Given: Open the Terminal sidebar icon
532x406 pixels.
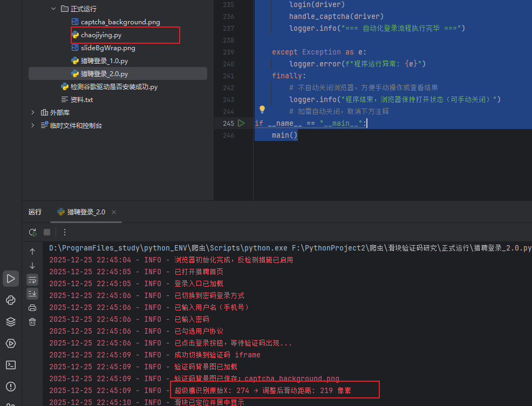Looking at the screenshot, I should (x=10, y=365).
